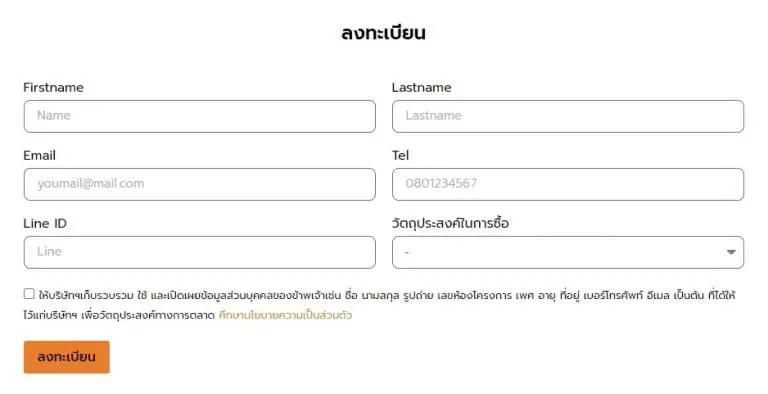Click the Tel label text
Viewport: 768px width, 394px height.
tap(400, 155)
